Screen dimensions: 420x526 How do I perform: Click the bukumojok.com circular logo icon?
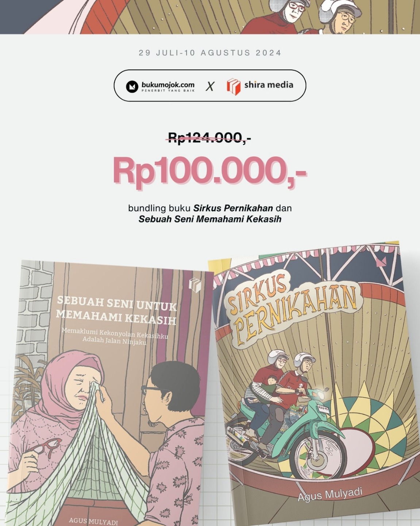[x=132, y=87]
